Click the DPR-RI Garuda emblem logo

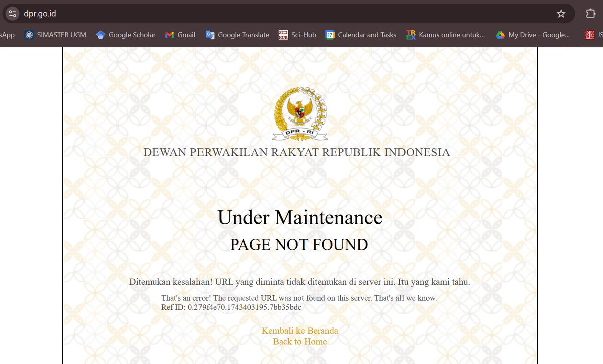coord(300,113)
